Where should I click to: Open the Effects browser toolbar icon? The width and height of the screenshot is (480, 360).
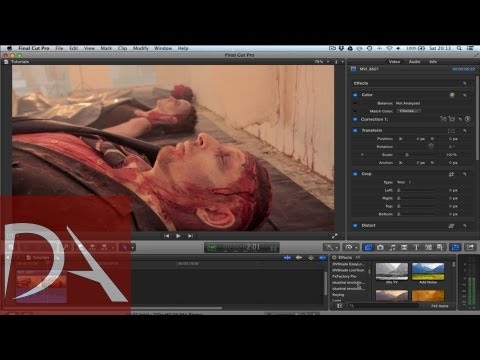[368, 247]
